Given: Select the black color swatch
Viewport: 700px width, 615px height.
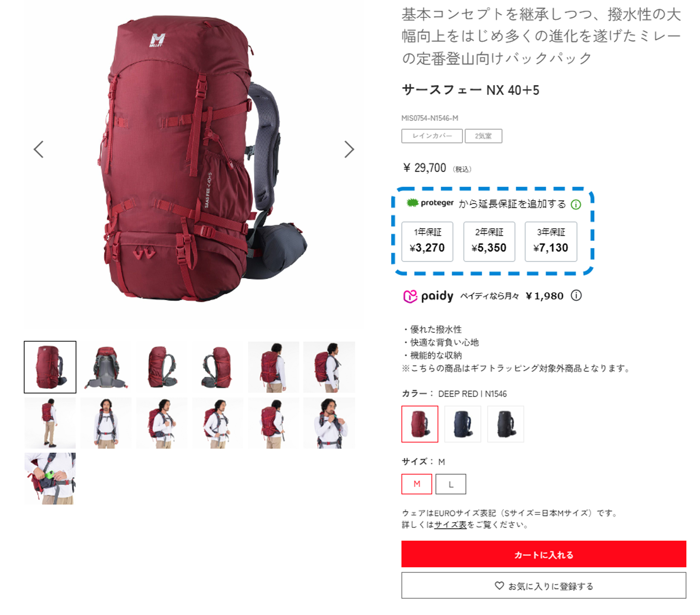Looking at the screenshot, I should tap(505, 424).
